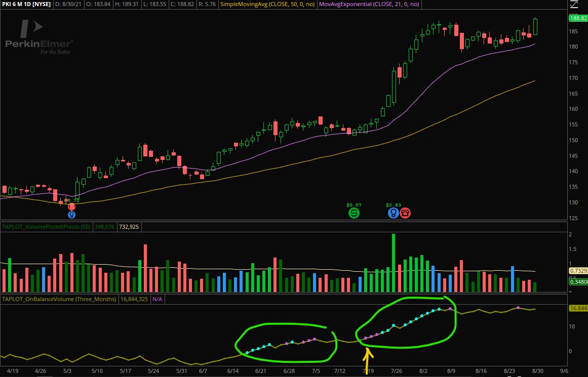
Task: Click the H: 189.31 high value
Action: [x=127, y=4]
